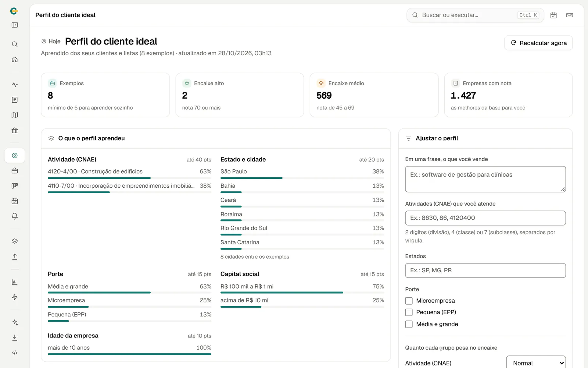Click the Encaixe alto card value 2
This screenshot has height=368, width=588.
click(x=185, y=96)
